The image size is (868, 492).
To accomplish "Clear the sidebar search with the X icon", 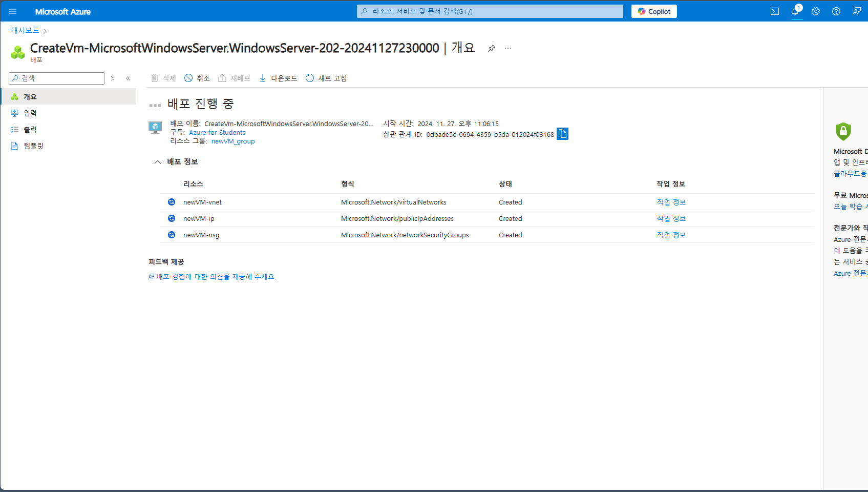I will pos(113,78).
